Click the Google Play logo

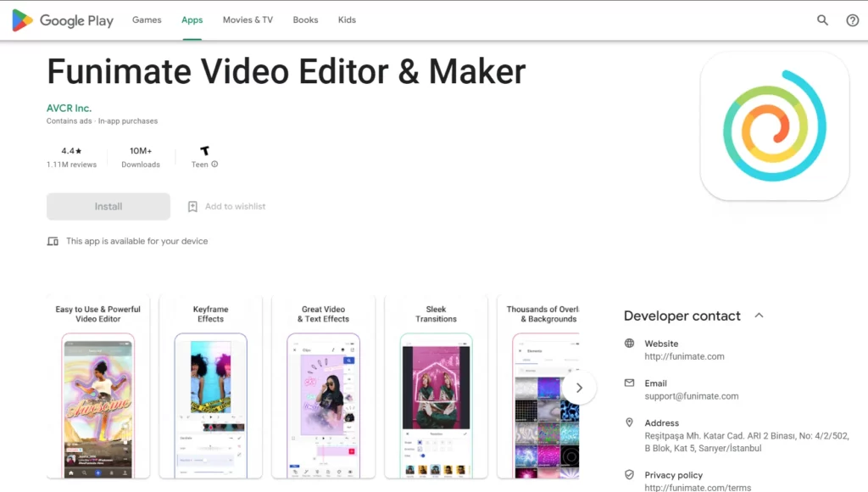[63, 20]
